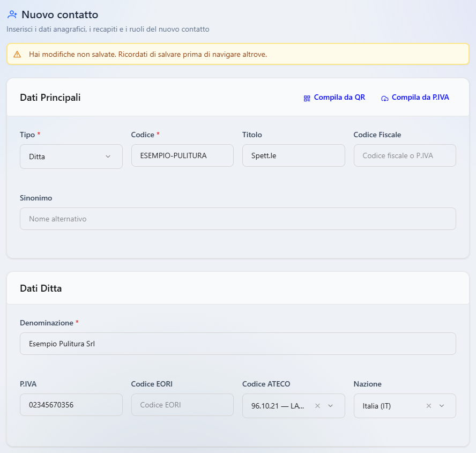Click the Codice ATECO field label
Viewport: 476px width, 453px height.
266,384
